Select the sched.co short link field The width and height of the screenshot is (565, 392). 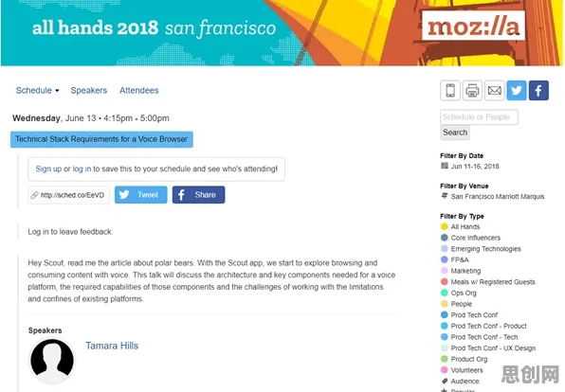69,195
